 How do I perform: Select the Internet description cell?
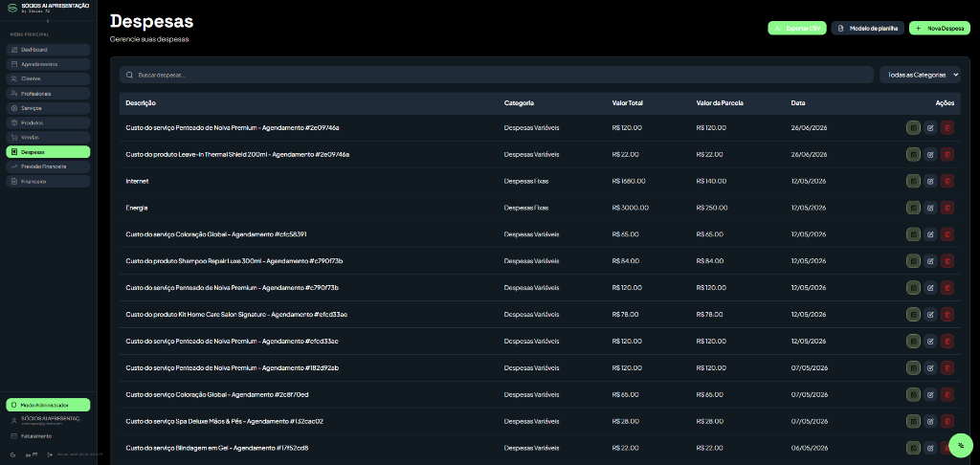coord(137,181)
